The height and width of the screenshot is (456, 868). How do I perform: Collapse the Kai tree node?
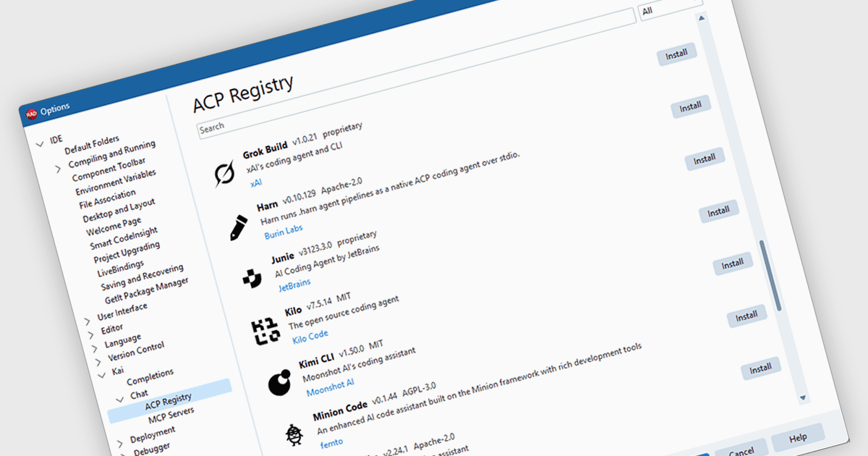click(101, 376)
